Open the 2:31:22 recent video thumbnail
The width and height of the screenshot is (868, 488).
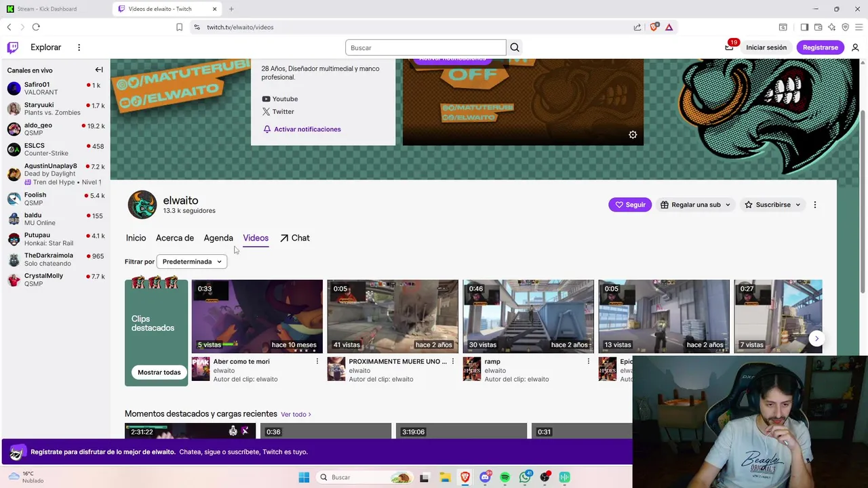click(x=190, y=431)
